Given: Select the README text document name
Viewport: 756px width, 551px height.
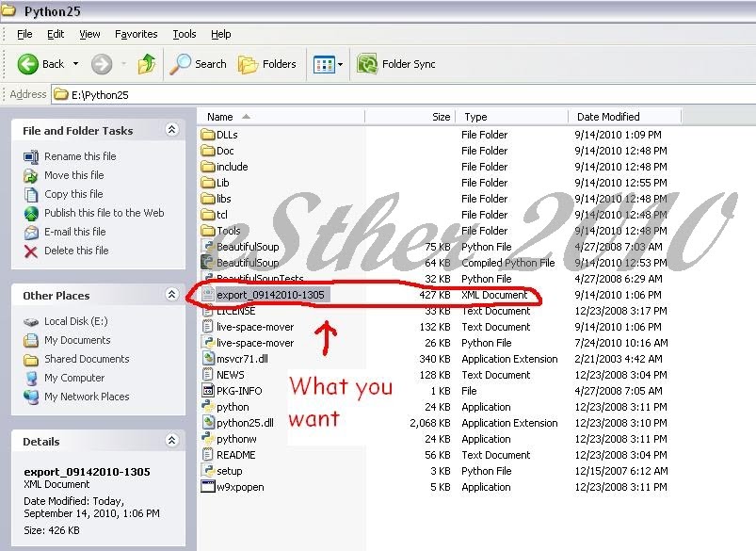Looking at the screenshot, I should coord(235,455).
